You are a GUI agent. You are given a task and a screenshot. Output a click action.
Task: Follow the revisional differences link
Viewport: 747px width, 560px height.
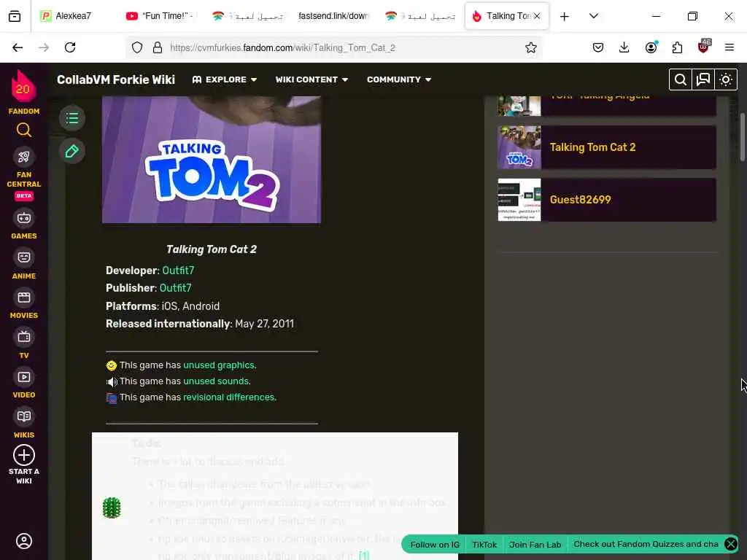pyautogui.click(x=228, y=397)
